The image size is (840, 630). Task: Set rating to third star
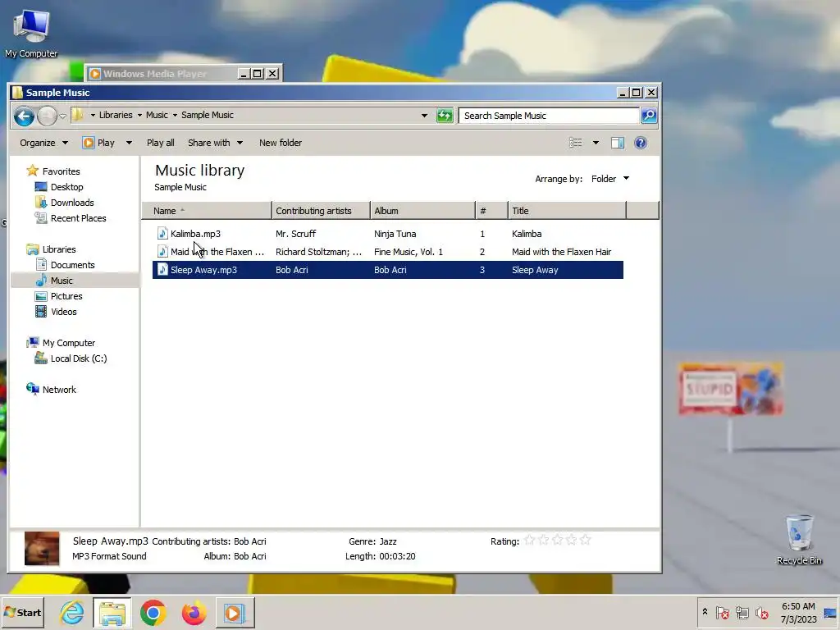tap(557, 540)
